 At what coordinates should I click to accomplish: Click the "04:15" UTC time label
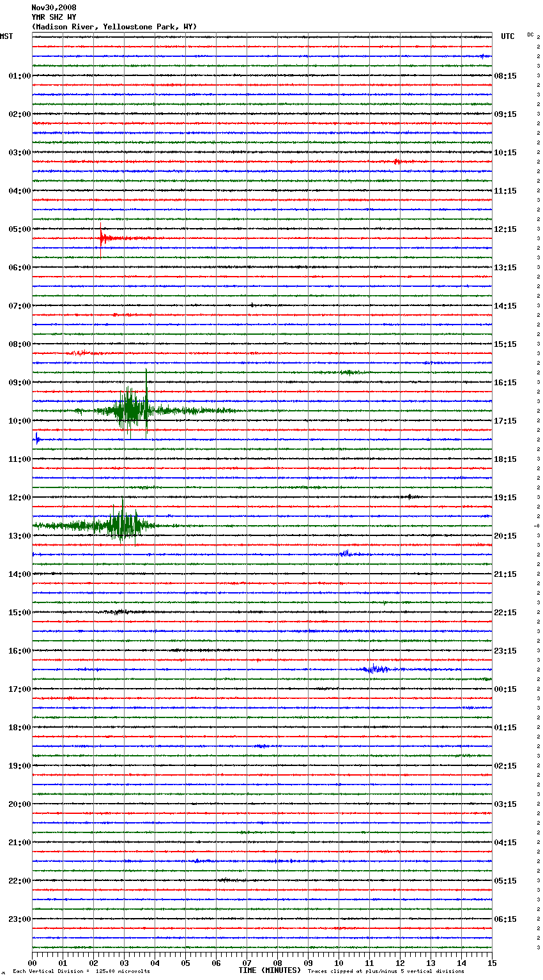click(x=505, y=843)
